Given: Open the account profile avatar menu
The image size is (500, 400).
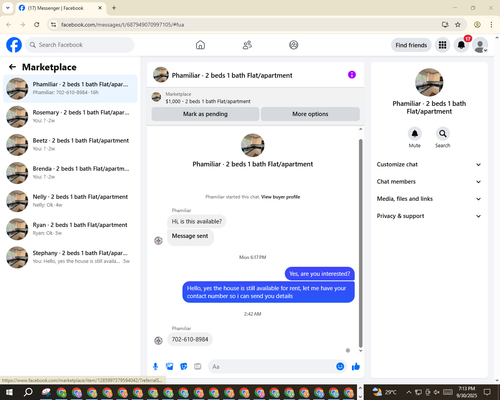Looking at the screenshot, I should click(480, 45).
